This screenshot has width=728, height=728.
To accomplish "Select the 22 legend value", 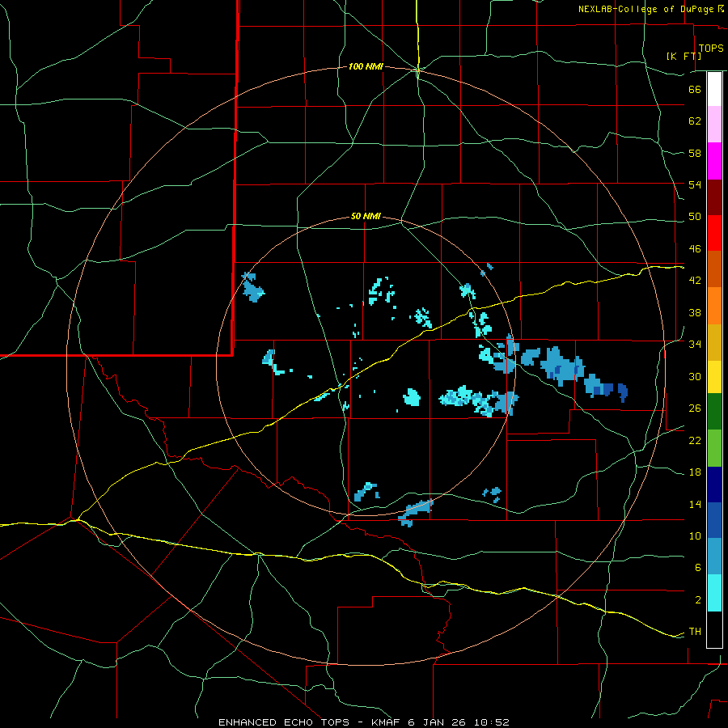I will click(x=695, y=441).
